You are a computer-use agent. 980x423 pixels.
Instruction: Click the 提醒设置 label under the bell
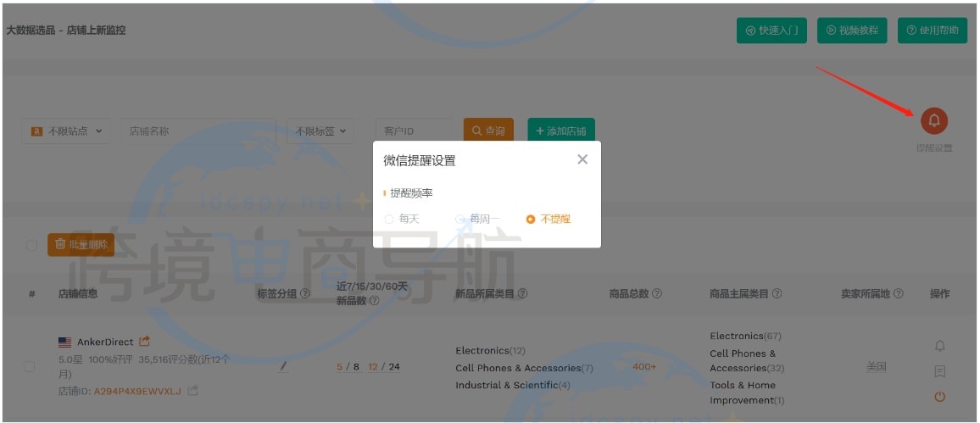click(933, 148)
